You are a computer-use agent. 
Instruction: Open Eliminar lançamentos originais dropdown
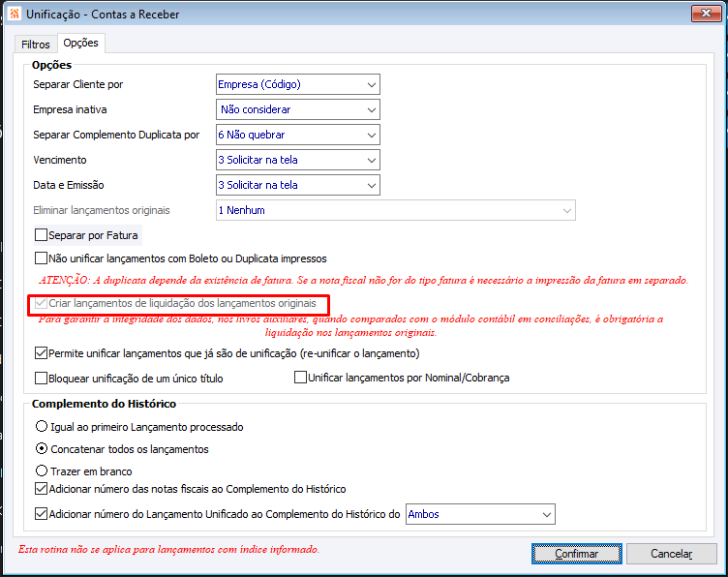396,210
